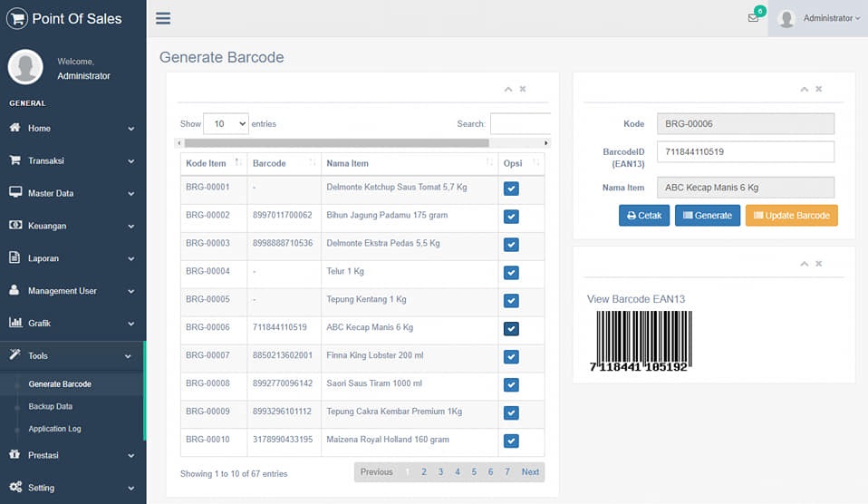Toggle checkbox for BRG-00001 row
Screen dimensions: 868x504
pos(511,189)
